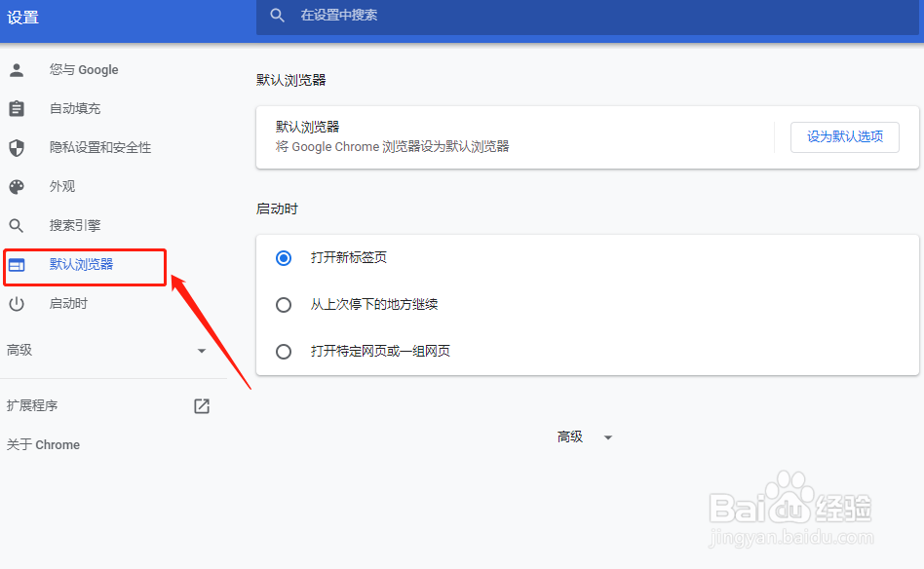Choose the 从上次停下的地方继续 radio option
Image resolution: width=924 pixels, height=569 pixels.
284,305
